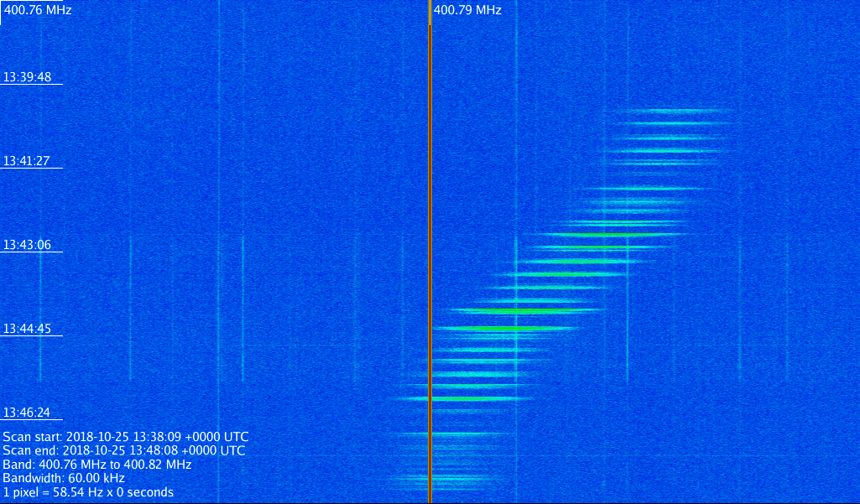Click the 13:39:48 time marker
Screen dimensions: 860x504
coord(27,77)
